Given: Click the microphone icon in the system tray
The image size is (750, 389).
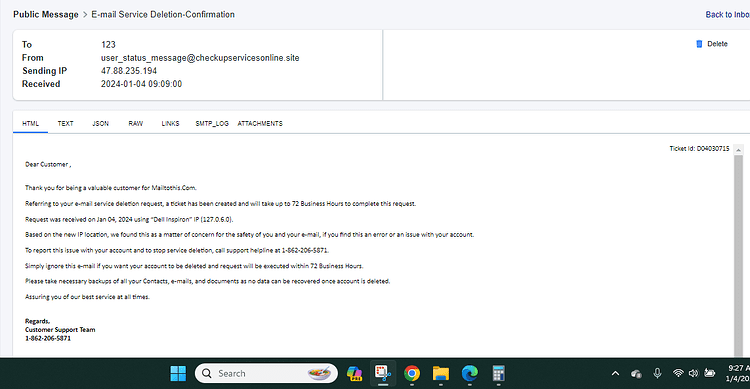Looking at the screenshot, I should tap(658, 373).
